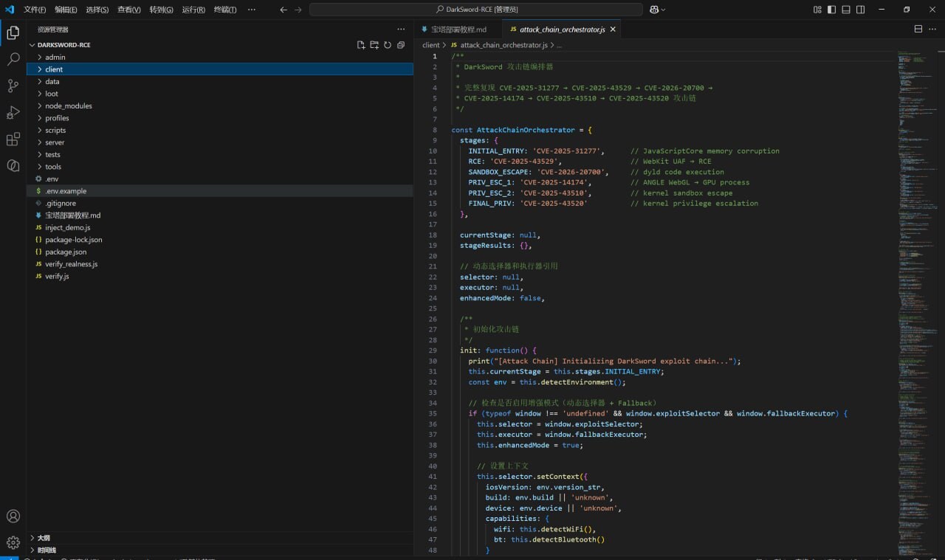Image resolution: width=945 pixels, height=560 pixels.
Task: Open package.json in the explorer
Action: [x=220, y=252]
